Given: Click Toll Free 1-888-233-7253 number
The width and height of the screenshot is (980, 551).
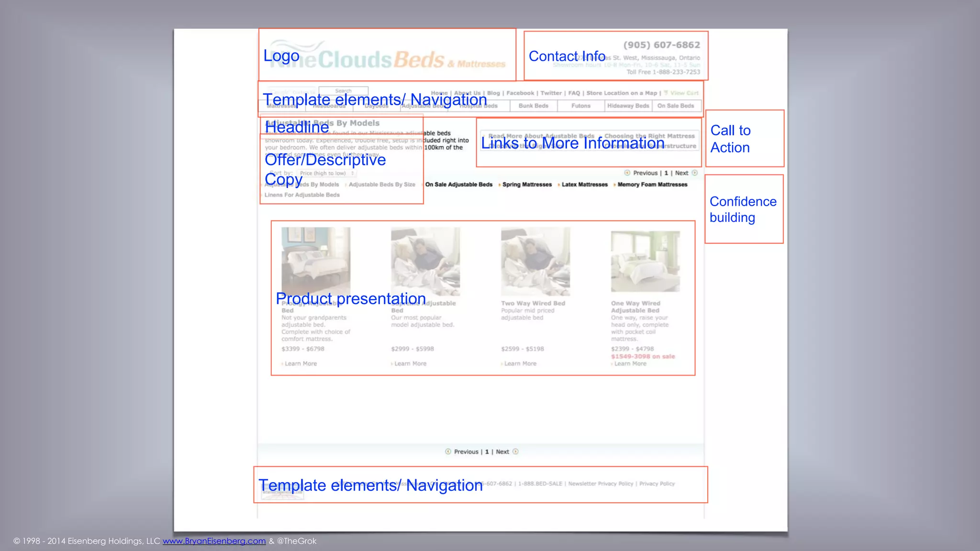Looking at the screenshot, I should click(x=663, y=72).
